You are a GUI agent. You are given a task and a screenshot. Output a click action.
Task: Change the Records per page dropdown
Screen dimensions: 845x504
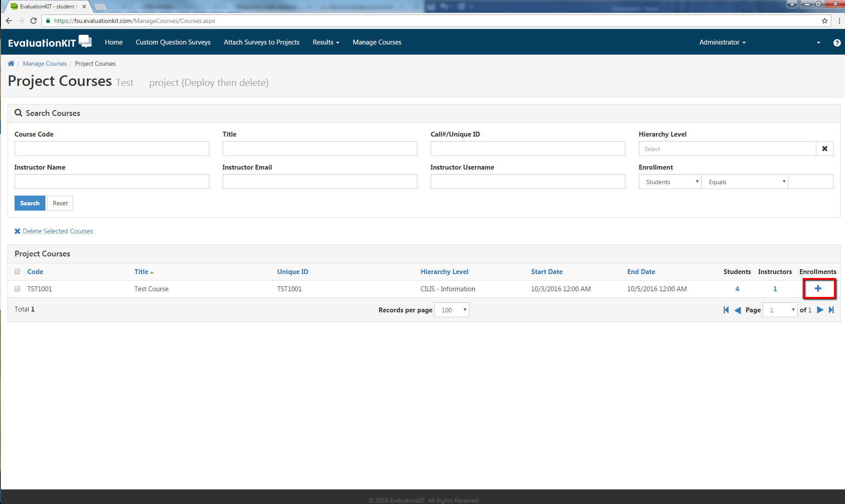coord(452,310)
